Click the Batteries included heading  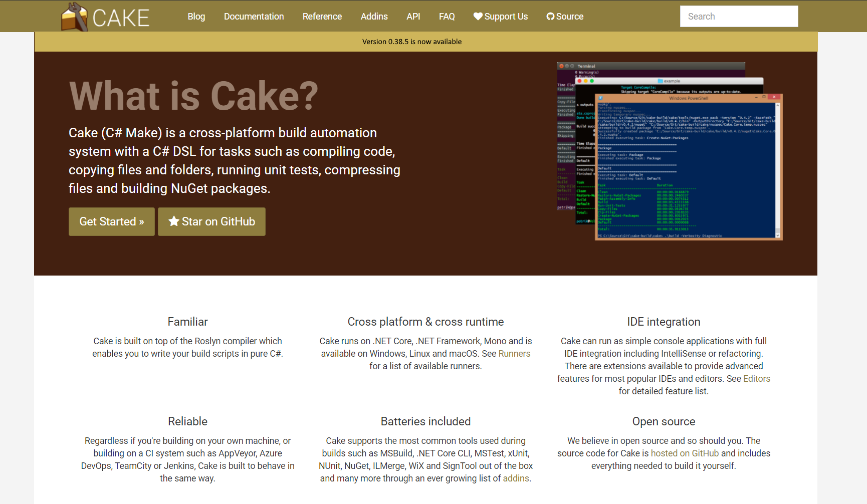pos(425,421)
